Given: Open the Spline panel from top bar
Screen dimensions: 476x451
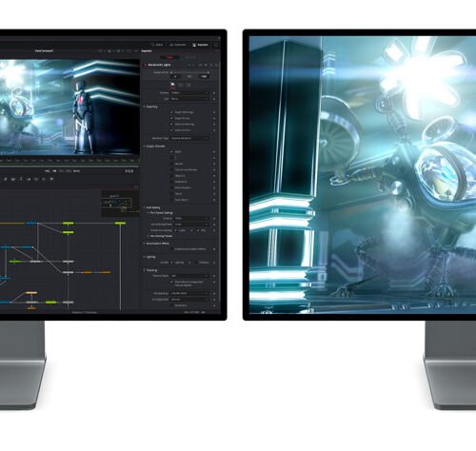Looking at the screenshot, I should (x=157, y=45).
